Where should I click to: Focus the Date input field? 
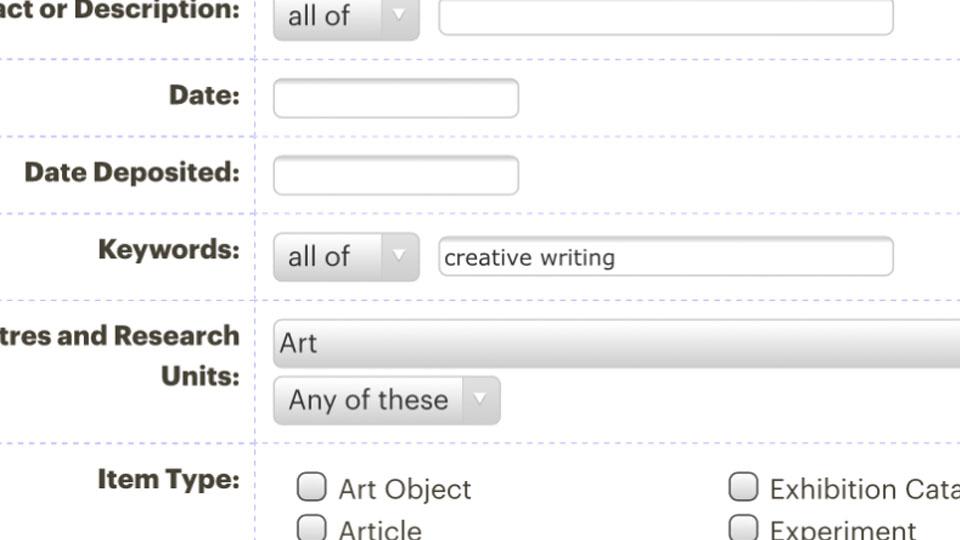pos(395,98)
